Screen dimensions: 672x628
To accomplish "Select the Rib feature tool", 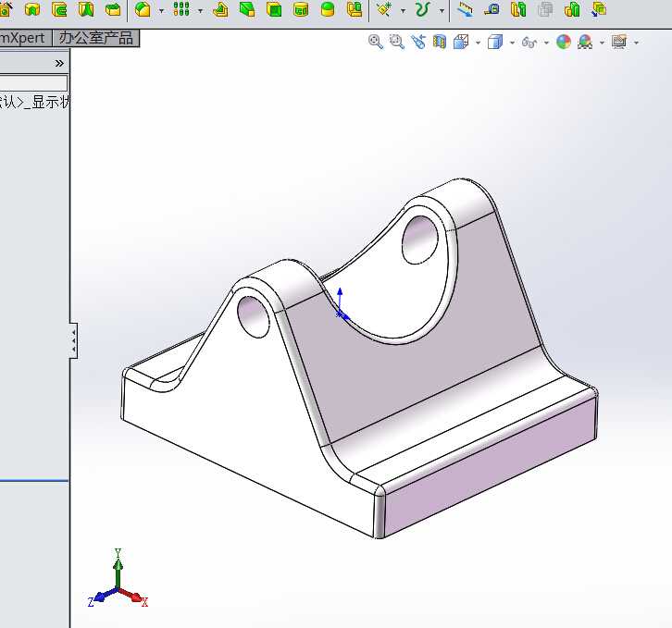I will coord(220,9).
